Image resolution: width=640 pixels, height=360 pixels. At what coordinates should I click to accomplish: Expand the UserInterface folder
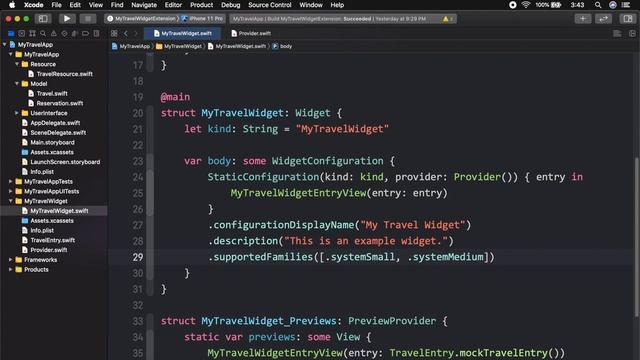click(17, 113)
